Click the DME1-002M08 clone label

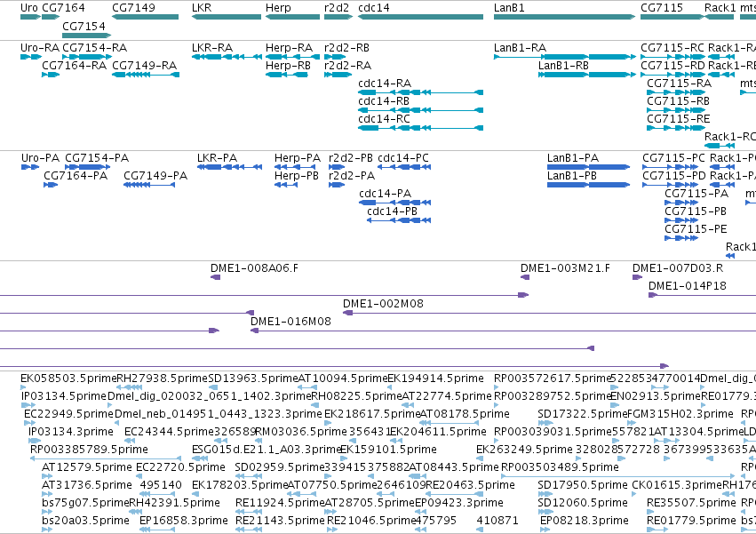[383, 304]
